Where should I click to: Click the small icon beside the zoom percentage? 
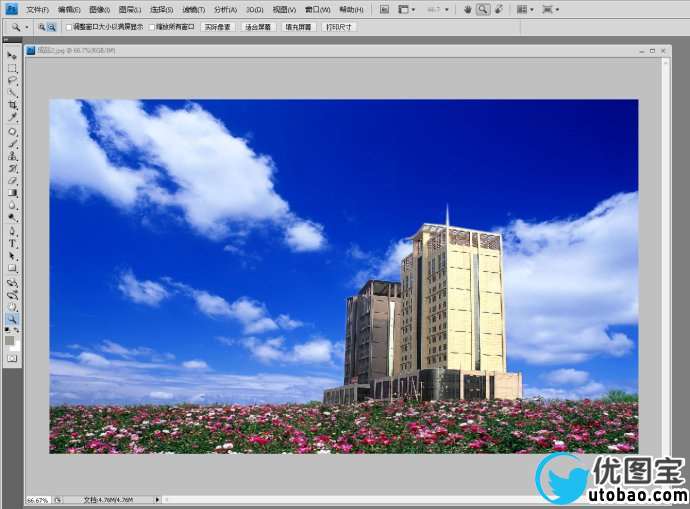[x=58, y=500]
